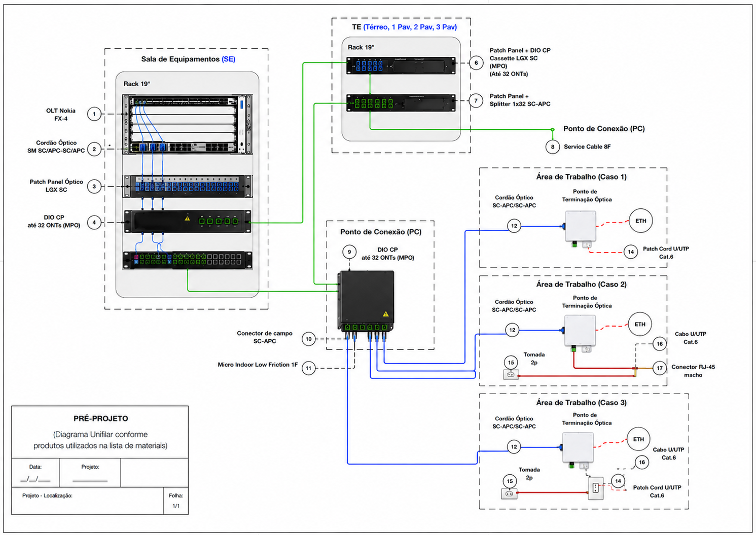The image size is (756, 535).
Task: Click callout number 17 for Conector RJ-45
Action: (659, 368)
